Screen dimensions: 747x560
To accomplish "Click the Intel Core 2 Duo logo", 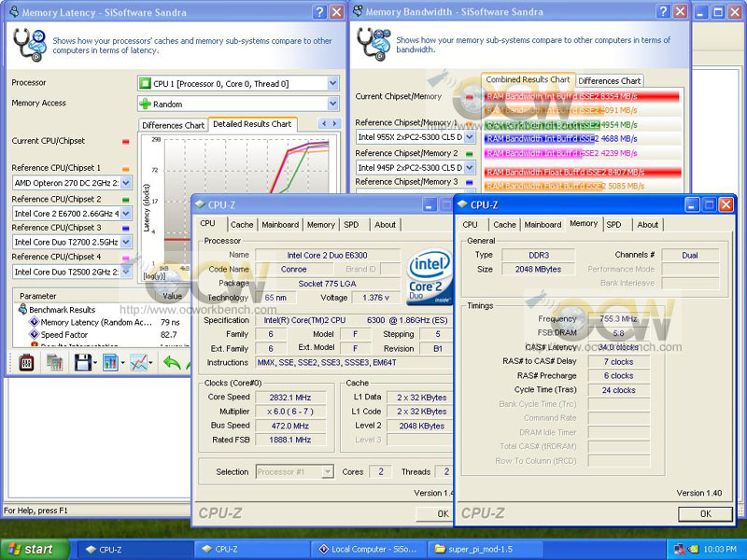I will click(429, 276).
